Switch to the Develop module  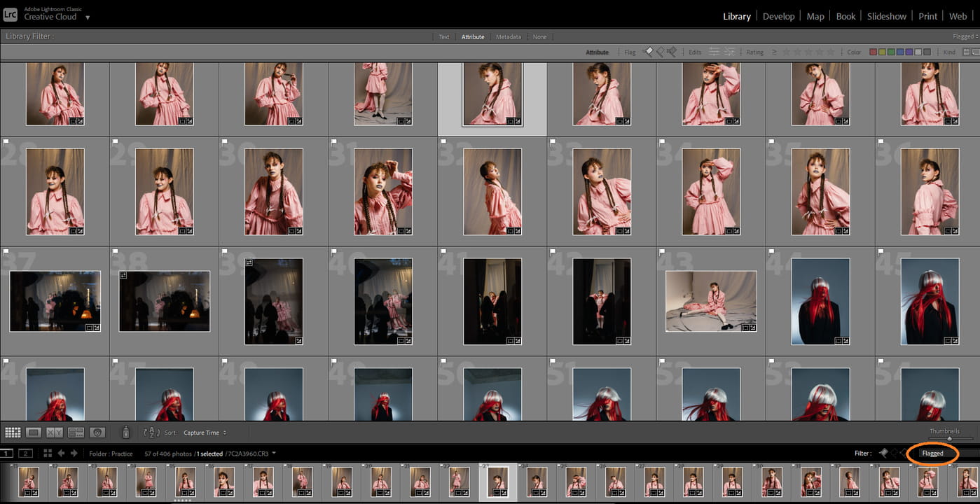(778, 16)
